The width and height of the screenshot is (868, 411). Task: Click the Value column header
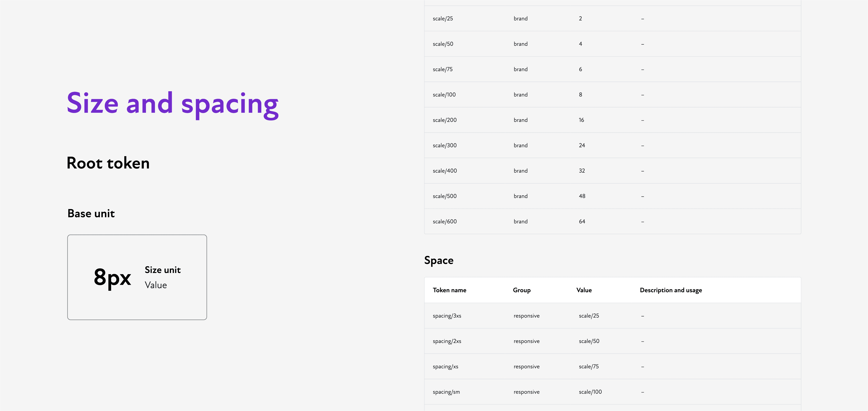584,290
